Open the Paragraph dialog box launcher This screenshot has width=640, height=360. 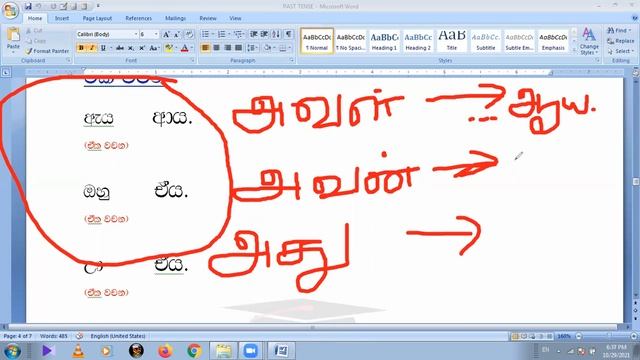tap(292, 60)
